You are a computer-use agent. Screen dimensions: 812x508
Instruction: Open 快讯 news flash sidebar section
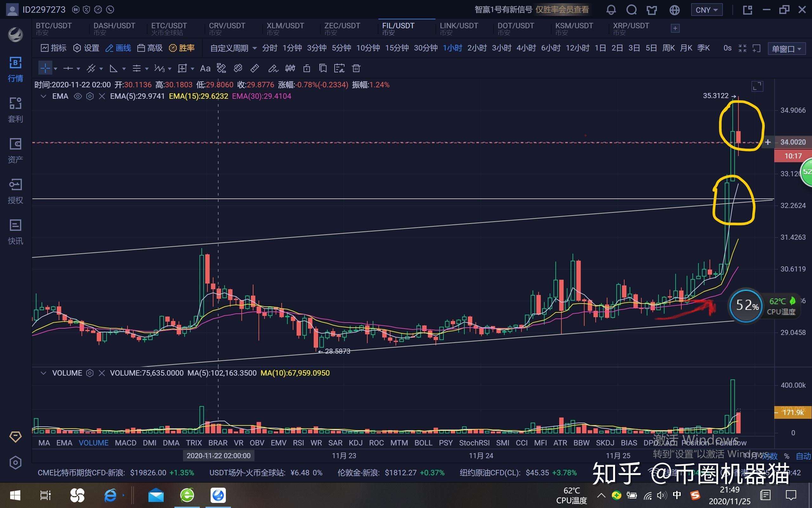tap(16, 232)
